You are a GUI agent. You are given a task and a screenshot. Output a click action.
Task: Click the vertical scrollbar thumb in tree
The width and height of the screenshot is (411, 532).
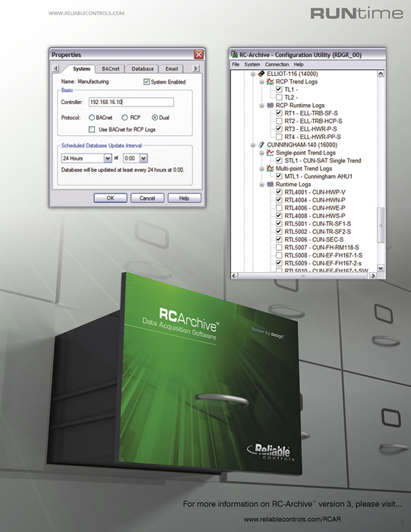381,225
